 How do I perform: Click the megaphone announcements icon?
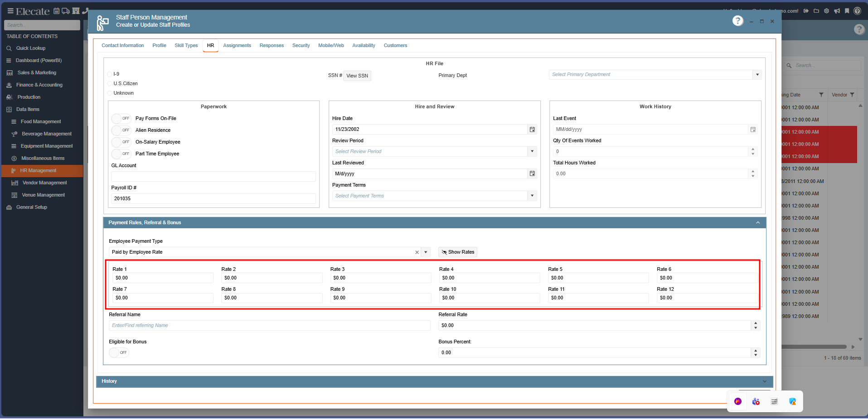click(x=837, y=11)
